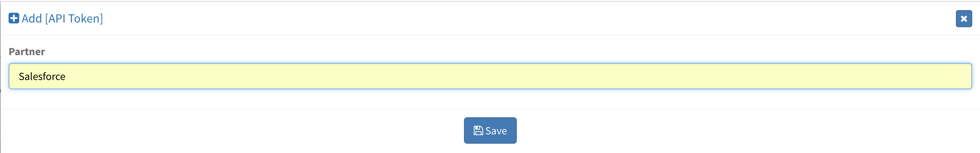Viewport: 980px width, 153px height.
Task: Click the "[API Token]" header text
Action: click(74, 18)
